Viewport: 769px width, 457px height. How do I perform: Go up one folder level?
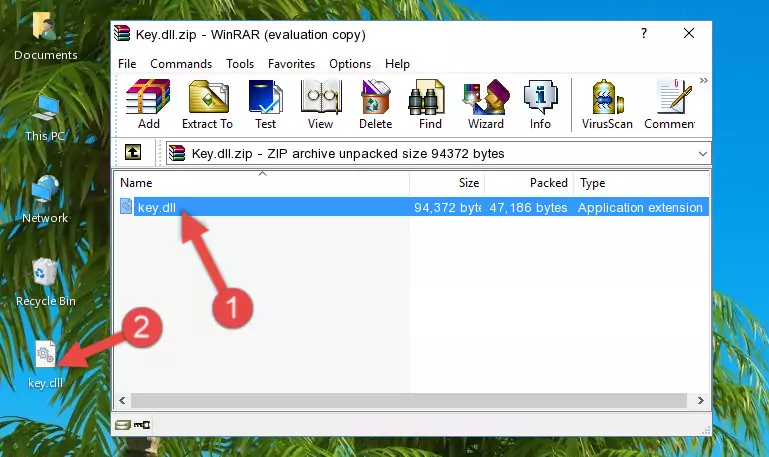click(133, 152)
